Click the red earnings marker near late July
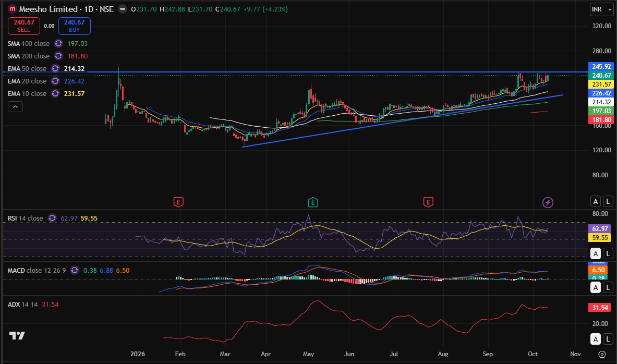The width and height of the screenshot is (617, 364). (x=428, y=202)
